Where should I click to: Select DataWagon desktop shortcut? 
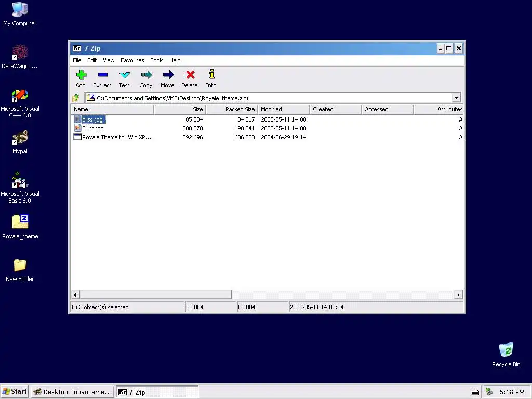[20, 52]
